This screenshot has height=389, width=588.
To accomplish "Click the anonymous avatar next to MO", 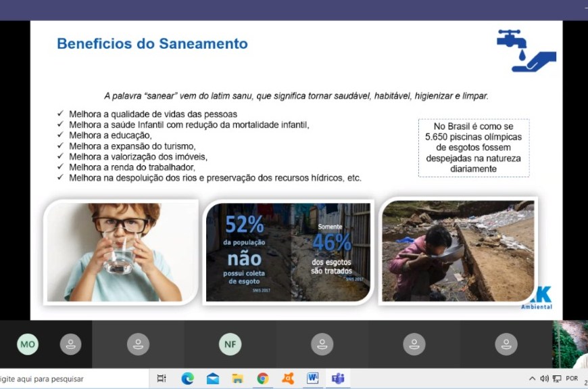I will pos(70,344).
